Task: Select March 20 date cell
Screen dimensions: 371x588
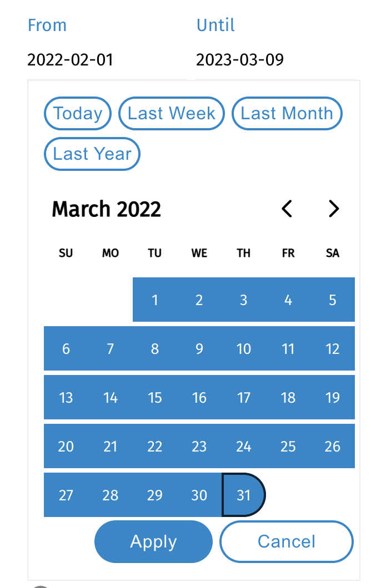Action: (x=66, y=447)
